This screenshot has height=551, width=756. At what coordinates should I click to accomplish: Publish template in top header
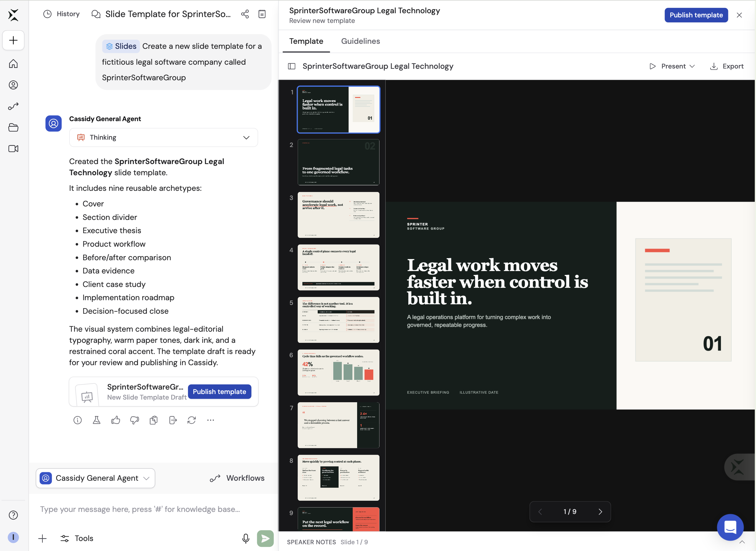pyautogui.click(x=696, y=15)
